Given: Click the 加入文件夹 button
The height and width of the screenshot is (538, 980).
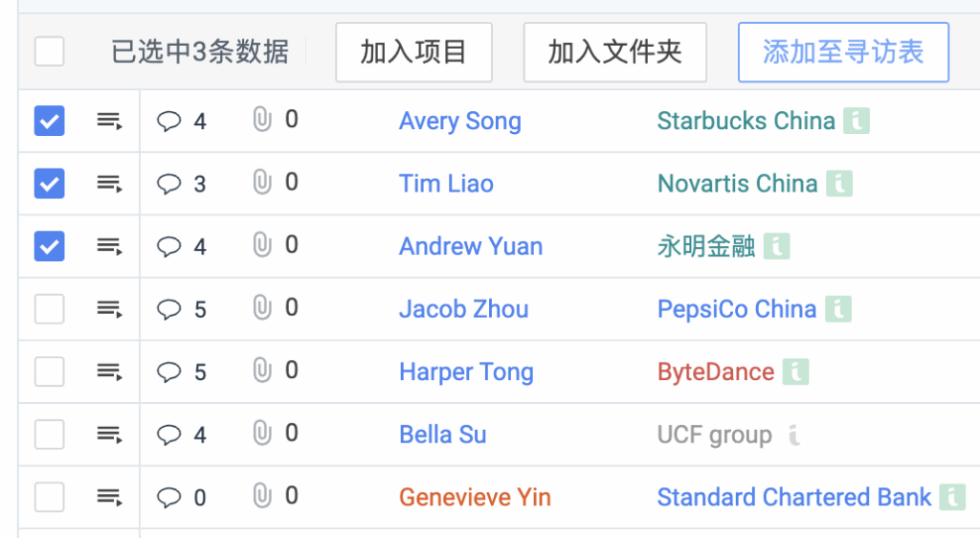Looking at the screenshot, I should tap(615, 53).
